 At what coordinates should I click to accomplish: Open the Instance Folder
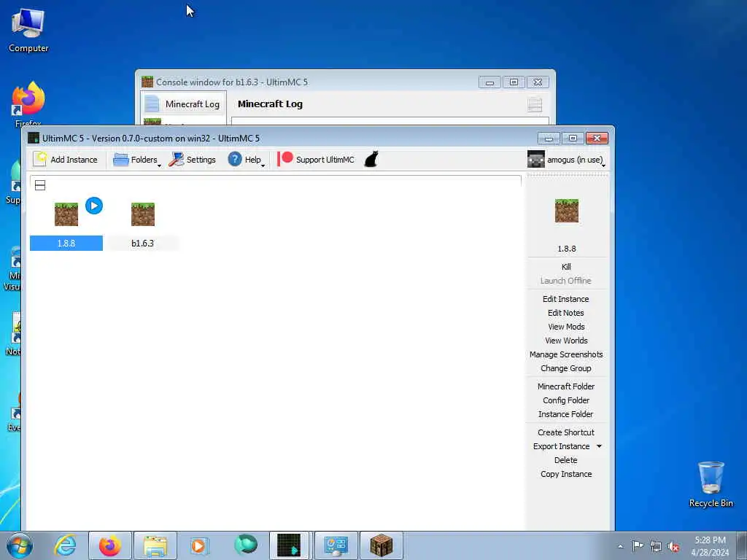[x=566, y=414]
